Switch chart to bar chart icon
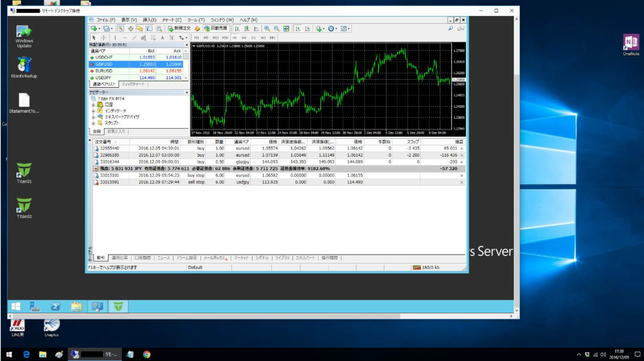 [237, 29]
